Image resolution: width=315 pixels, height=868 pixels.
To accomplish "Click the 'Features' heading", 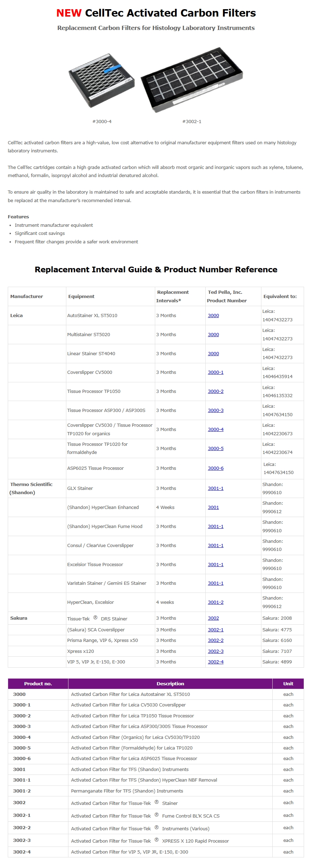I will (18, 217).
